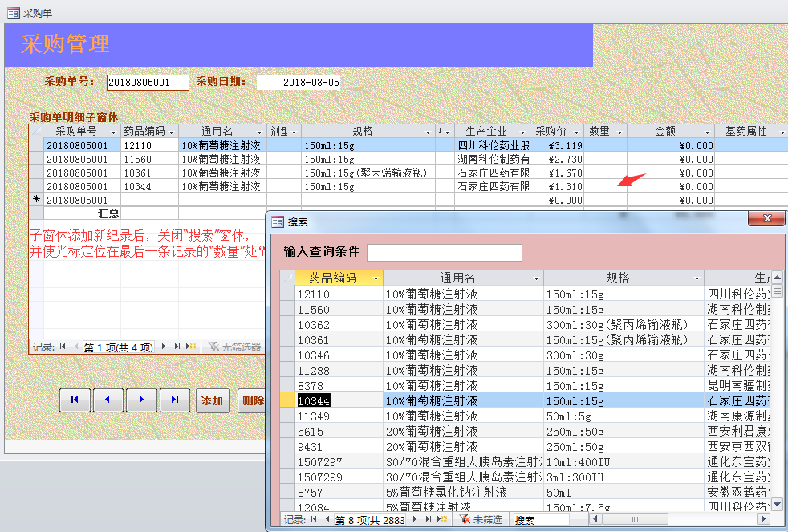The height and width of the screenshot is (532, 788).
Task: Click the 输入查询条件 text box
Action: pyautogui.click(x=445, y=252)
